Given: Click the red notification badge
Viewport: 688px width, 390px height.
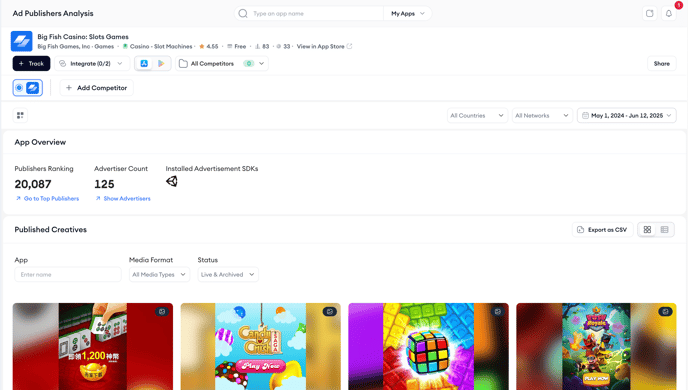Looking at the screenshot, I should [x=679, y=5].
